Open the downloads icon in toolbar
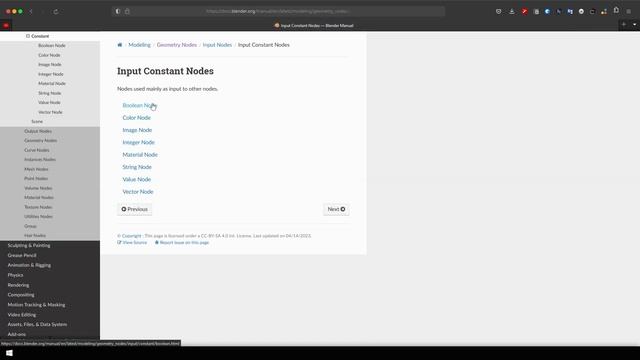640x360 pixels. [x=511, y=11]
